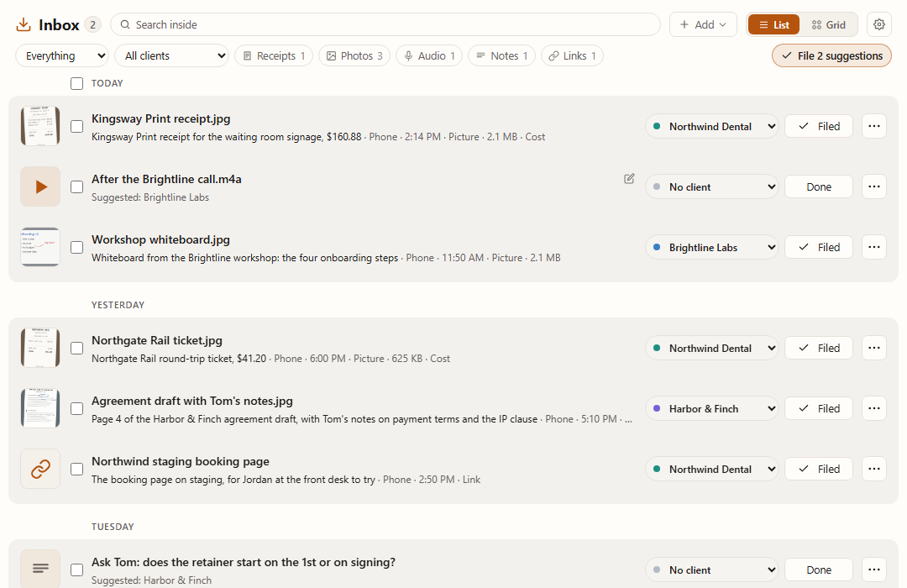This screenshot has height=588, width=907.
Task: Switch to List view
Action: [x=774, y=25]
